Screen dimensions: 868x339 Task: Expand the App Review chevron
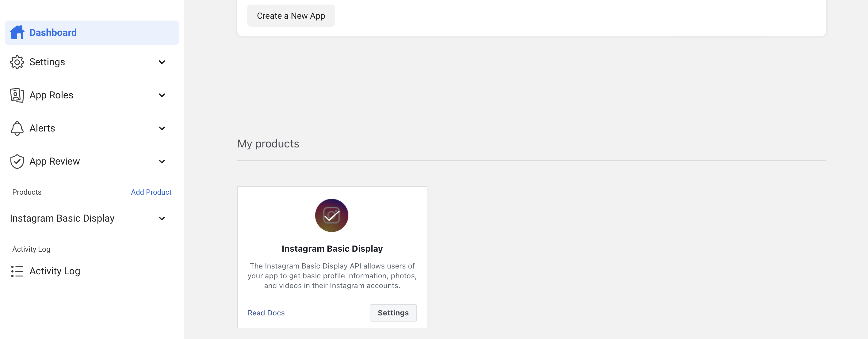pos(162,162)
